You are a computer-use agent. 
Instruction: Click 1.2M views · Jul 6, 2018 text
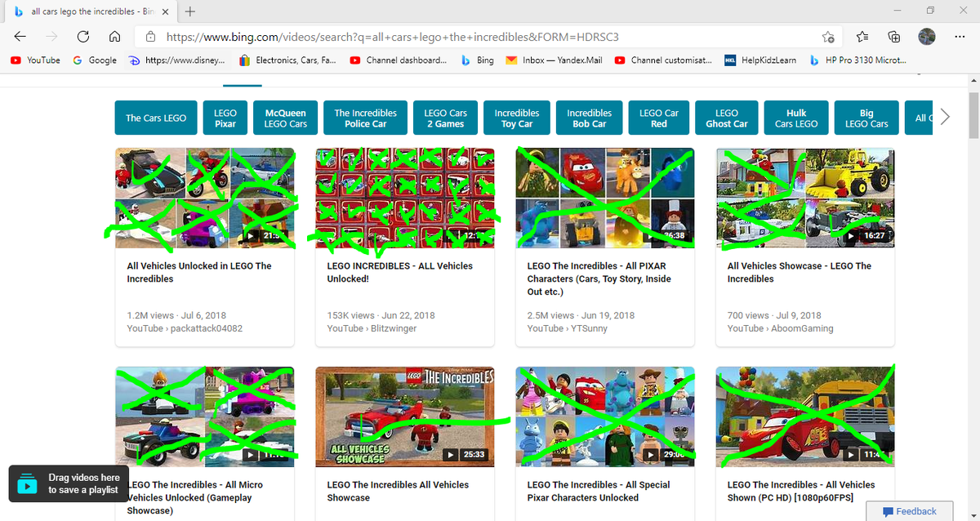(x=176, y=315)
